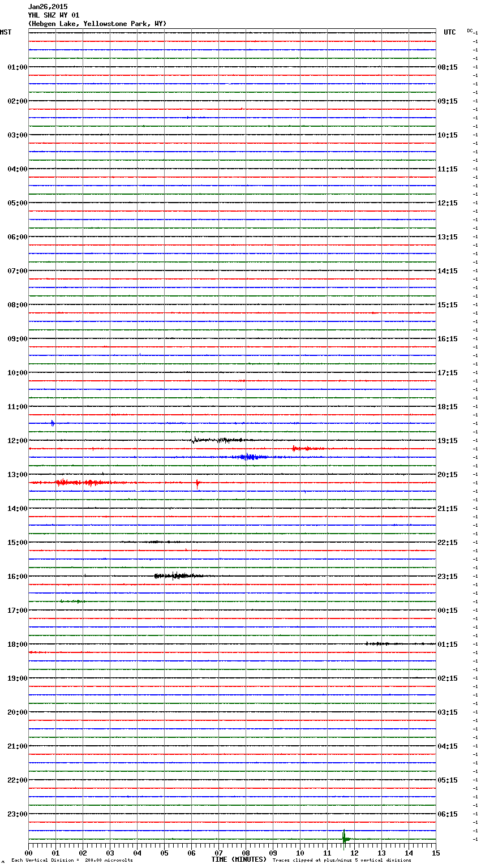481x868 pixels.
Task: Select the 05:00 MST row label
Action: [18, 203]
